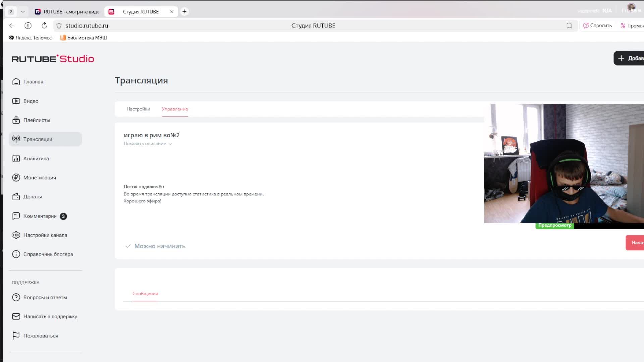
Task: Click the red Начать broadcast button
Action: point(635,243)
